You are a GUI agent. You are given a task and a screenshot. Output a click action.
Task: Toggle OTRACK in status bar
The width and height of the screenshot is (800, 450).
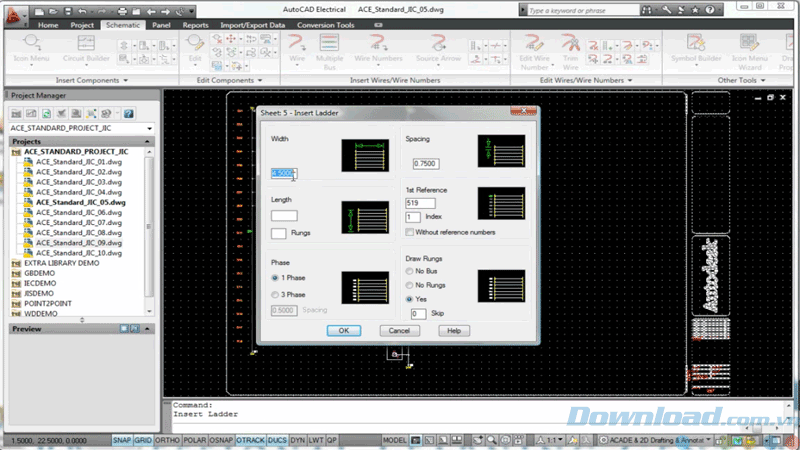(x=250, y=440)
